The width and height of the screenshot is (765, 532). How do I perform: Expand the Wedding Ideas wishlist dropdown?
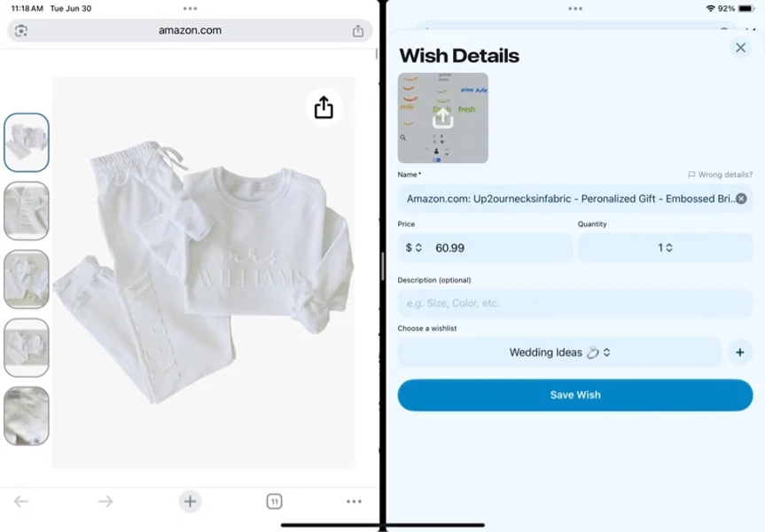559,352
